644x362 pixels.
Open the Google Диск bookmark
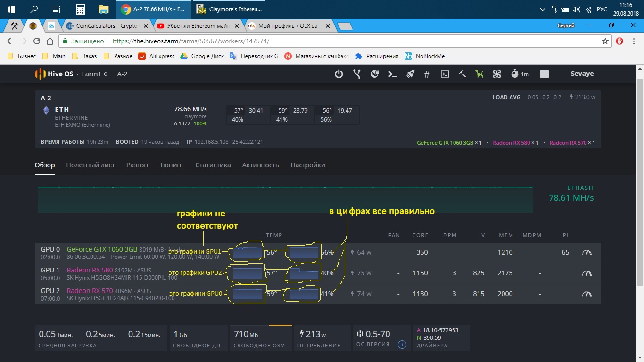(x=202, y=56)
